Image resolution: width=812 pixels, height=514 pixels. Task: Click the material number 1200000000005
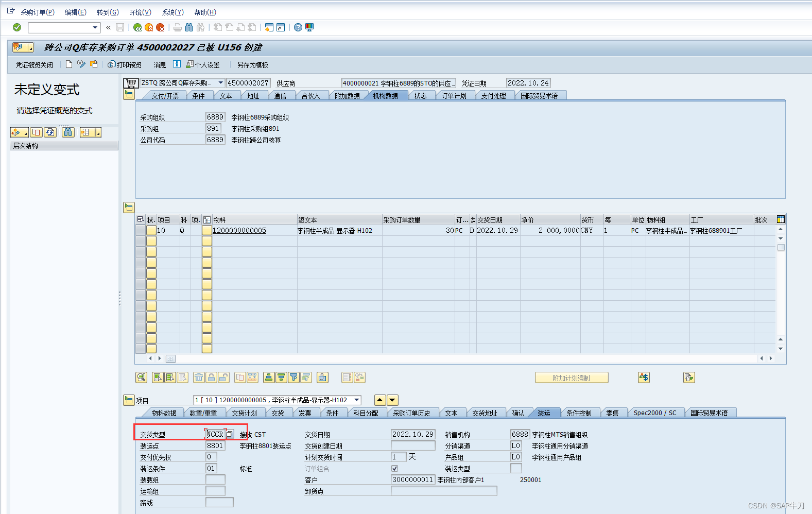point(239,230)
